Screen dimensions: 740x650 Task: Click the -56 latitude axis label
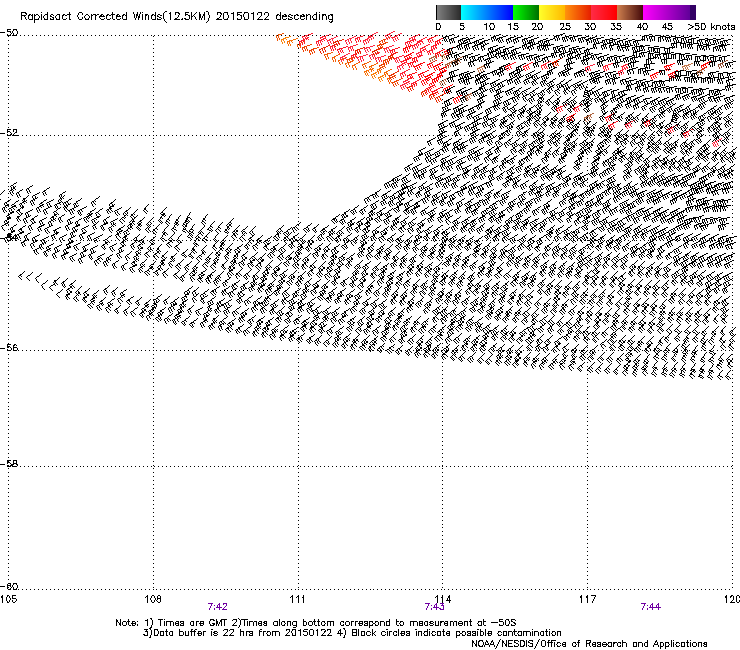click(x=9, y=348)
